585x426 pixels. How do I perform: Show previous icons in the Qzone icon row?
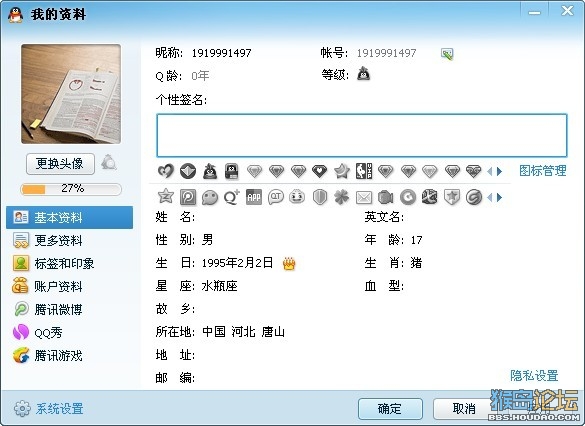coord(489,197)
